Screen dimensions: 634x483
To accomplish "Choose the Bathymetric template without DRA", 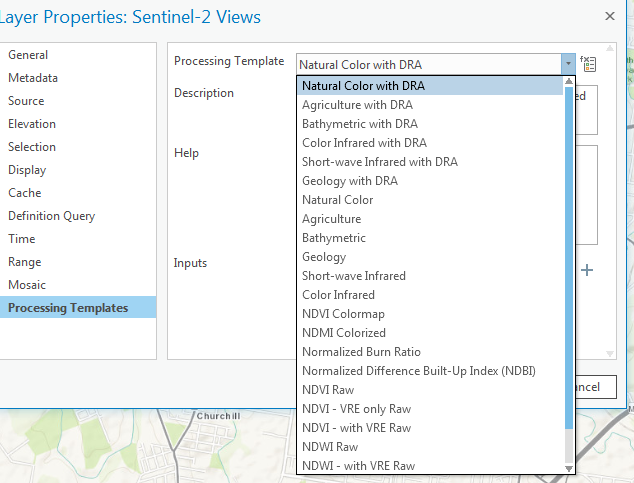I will pos(430,238).
